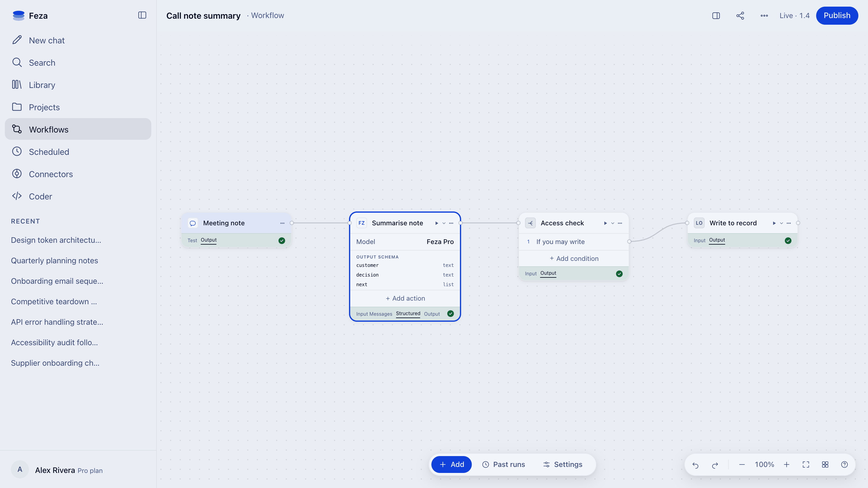The image size is (868, 488).
Task: Click the Access check success checkmark
Action: click(619, 274)
